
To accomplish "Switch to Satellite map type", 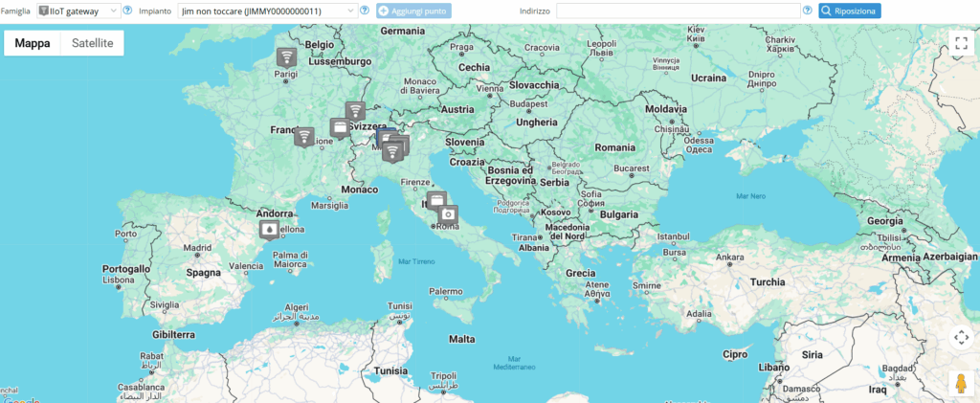I will coord(93,43).
